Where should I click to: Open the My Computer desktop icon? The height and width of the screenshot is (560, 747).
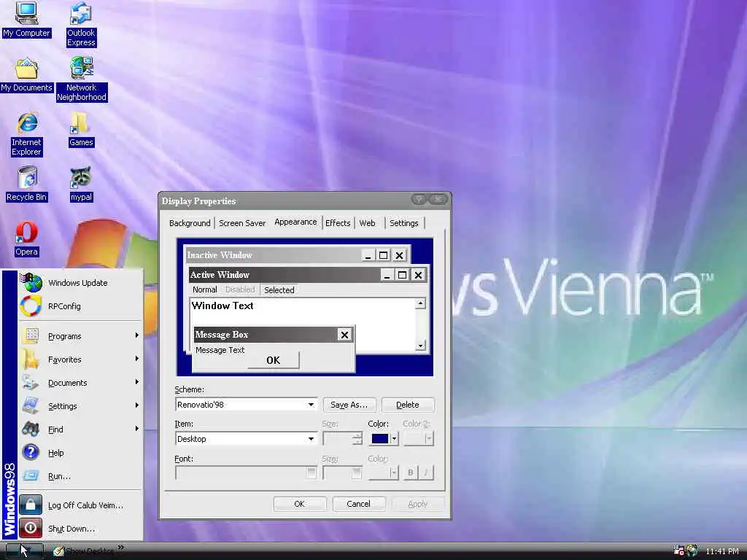click(26, 20)
